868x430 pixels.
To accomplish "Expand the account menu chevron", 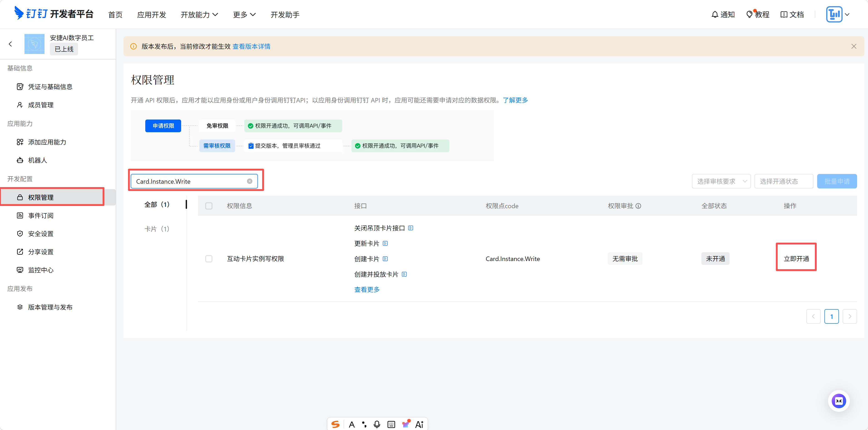I will pyautogui.click(x=847, y=15).
